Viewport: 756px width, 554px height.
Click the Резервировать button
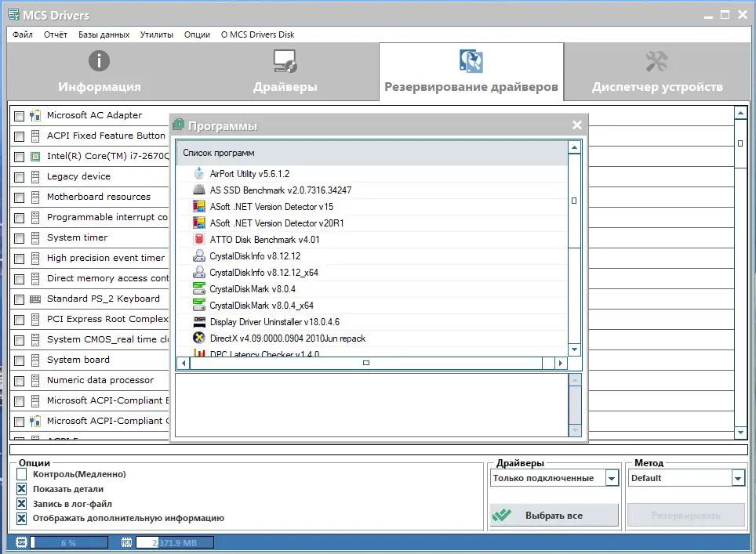686,516
